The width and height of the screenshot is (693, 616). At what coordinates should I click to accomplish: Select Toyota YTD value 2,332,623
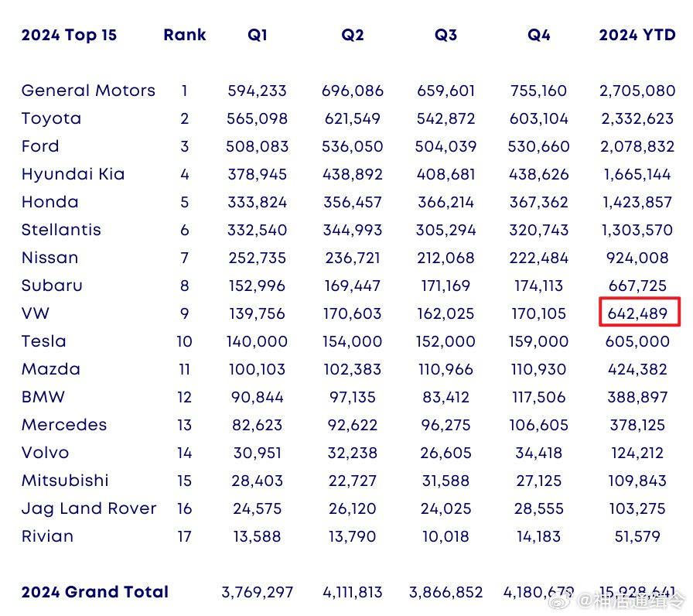(x=637, y=119)
